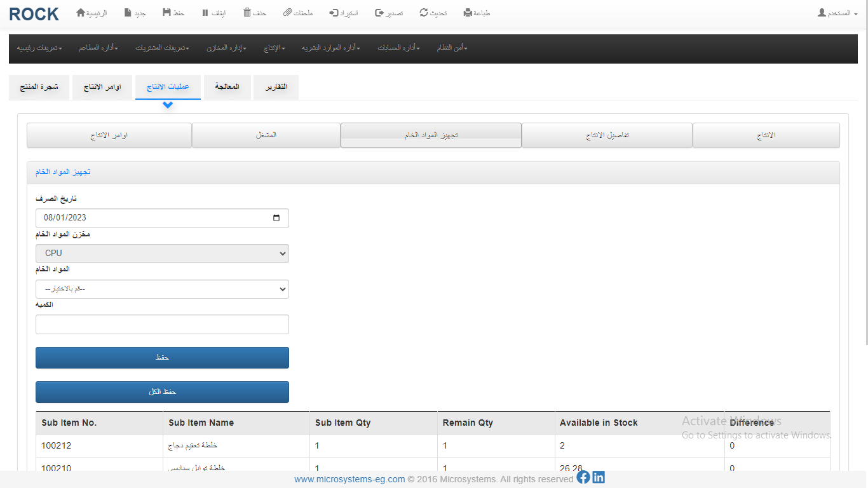Click the Home (الرئيسية) icon in top toolbar
868x488 pixels.
coord(81,13)
